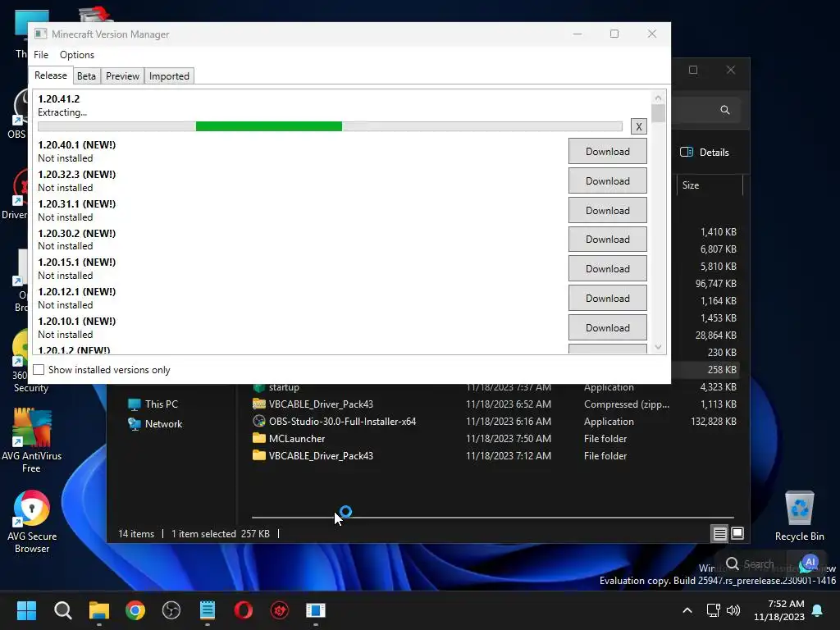Open notifications bell icon

[818, 610]
